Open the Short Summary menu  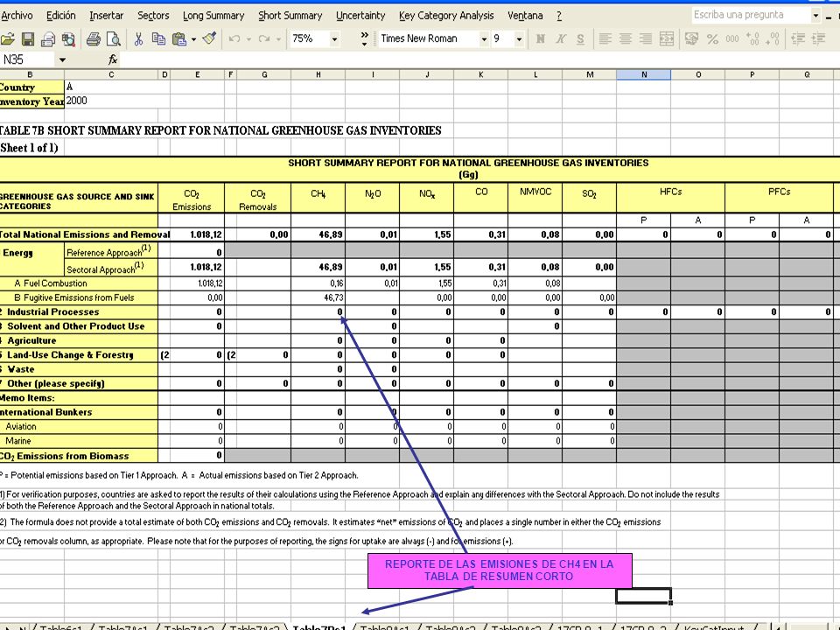pyautogui.click(x=290, y=16)
